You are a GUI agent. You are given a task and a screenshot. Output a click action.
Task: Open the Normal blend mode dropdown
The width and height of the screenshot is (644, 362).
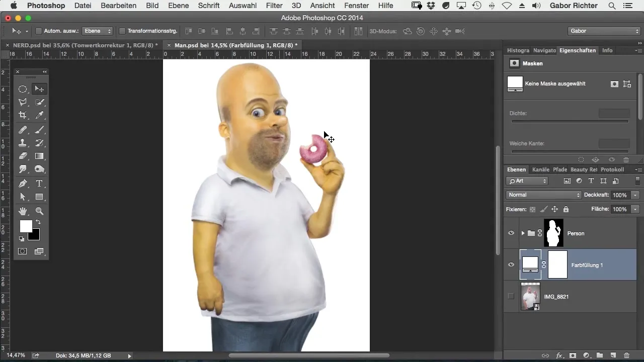click(x=543, y=195)
